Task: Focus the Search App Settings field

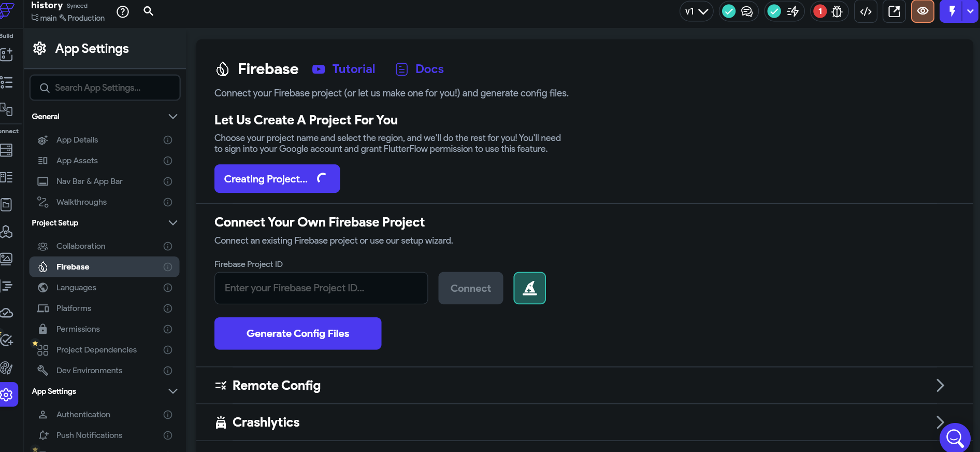Action: click(x=105, y=88)
